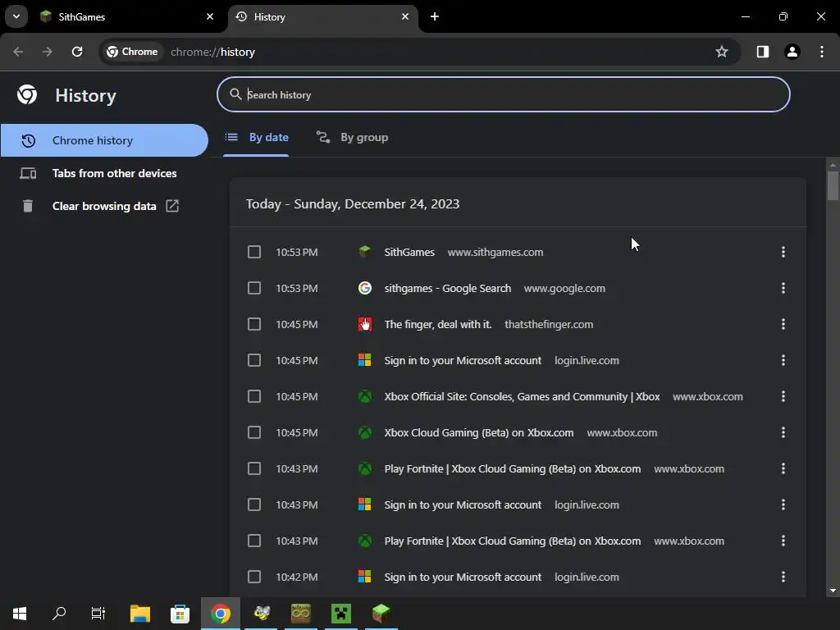This screenshot has width=840, height=630.
Task: Open the grass block icon on taskbar
Action: click(x=381, y=614)
